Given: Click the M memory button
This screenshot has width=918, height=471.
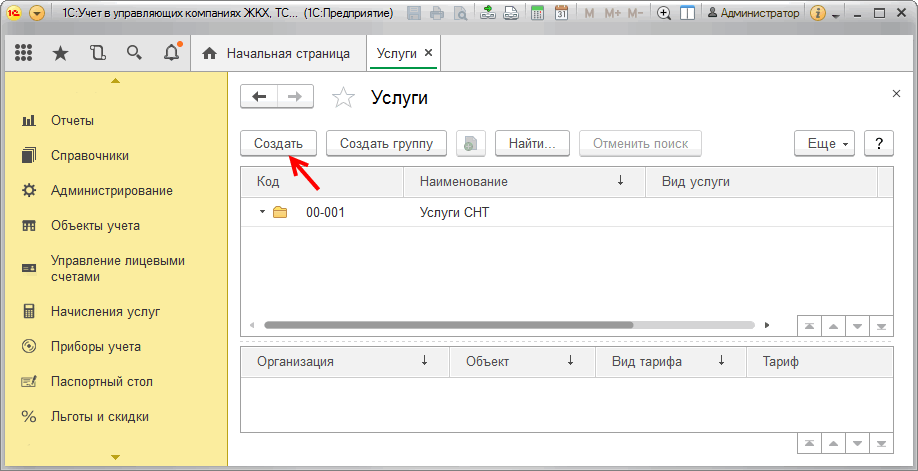Looking at the screenshot, I should [590, 13].
